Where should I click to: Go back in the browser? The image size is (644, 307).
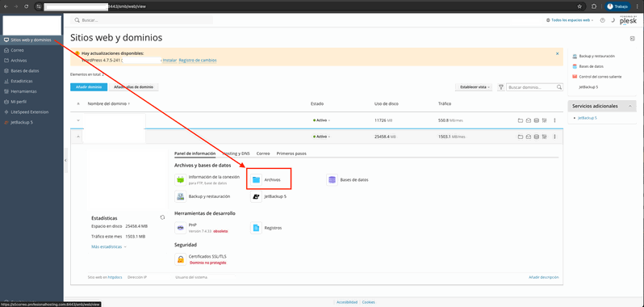tap(6, 6)
